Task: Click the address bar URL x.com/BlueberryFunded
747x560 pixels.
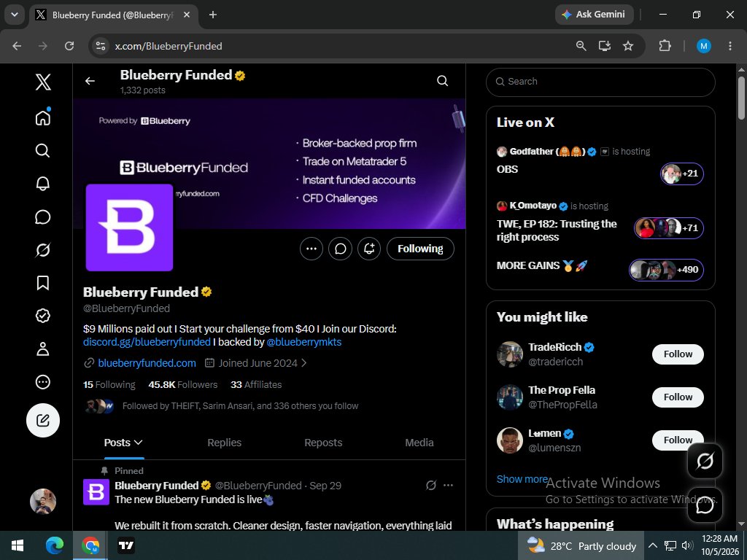Action: [169, 46]
